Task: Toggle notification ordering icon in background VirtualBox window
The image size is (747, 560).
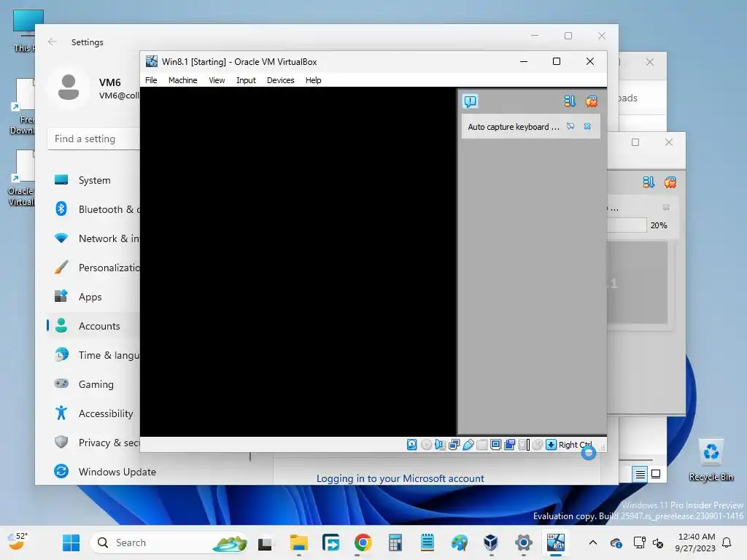Action: [x=649, y=182]
